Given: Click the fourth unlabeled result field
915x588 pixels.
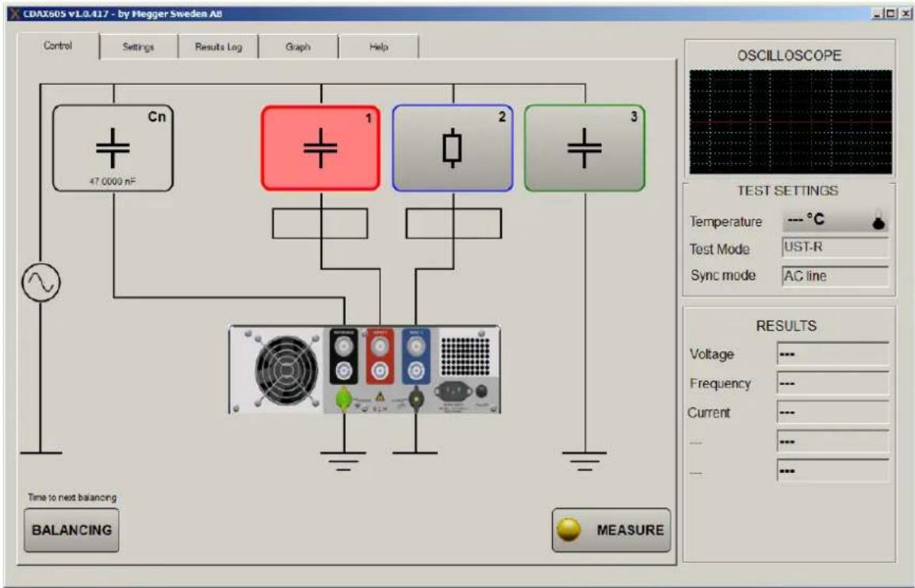Looking at the screenshot, I should point(833,441).
